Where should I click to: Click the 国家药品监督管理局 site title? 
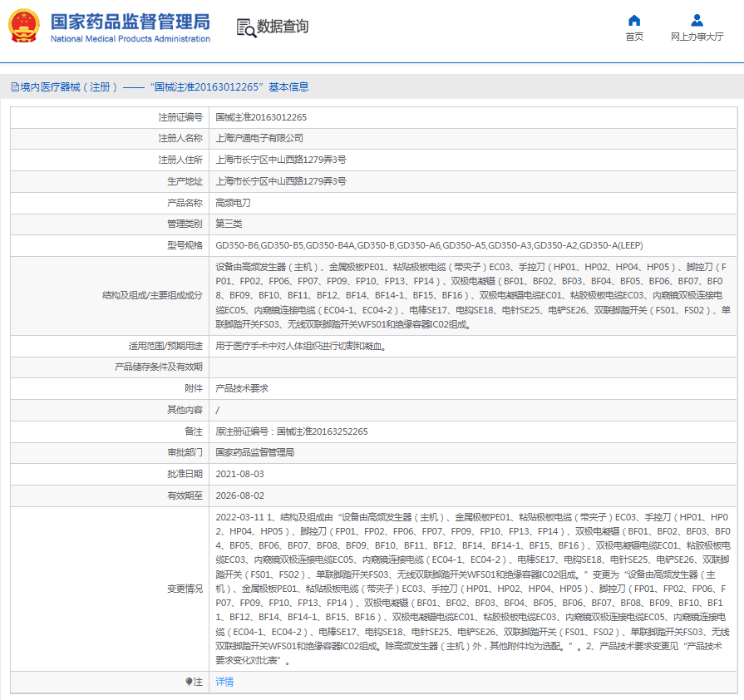(131, 22)
